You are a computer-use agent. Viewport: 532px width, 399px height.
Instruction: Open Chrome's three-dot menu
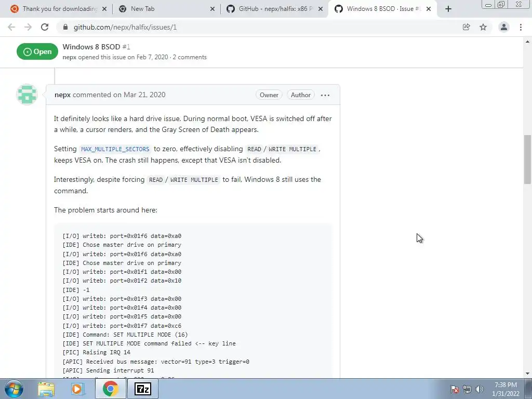point(521,27)
